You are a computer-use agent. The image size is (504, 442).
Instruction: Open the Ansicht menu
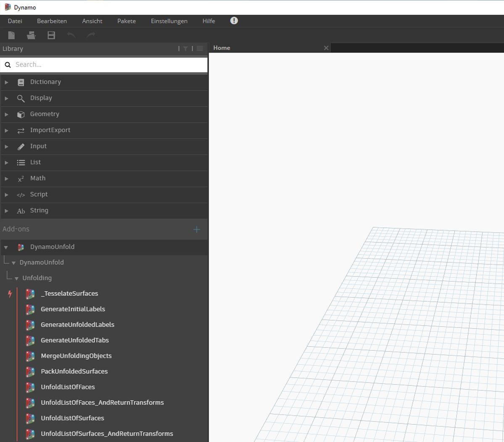coord(92,21)
